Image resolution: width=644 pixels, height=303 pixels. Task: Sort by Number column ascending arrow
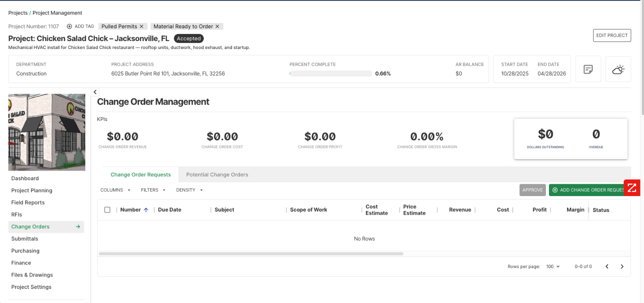(146, 210)
